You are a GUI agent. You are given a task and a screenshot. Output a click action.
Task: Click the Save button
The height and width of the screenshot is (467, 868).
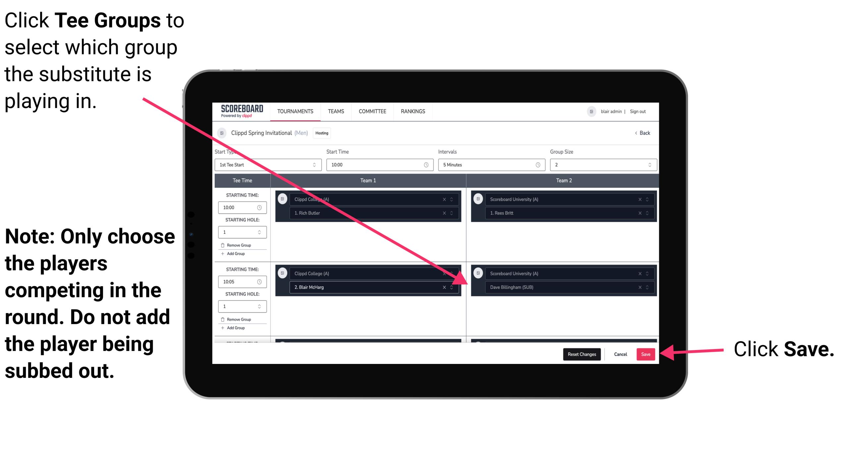coord(646,353)
